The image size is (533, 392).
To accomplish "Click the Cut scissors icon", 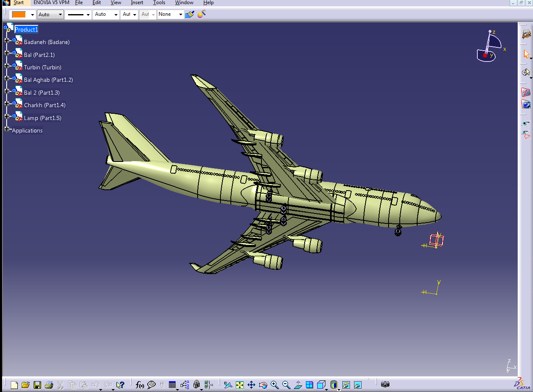I will 60,385.
